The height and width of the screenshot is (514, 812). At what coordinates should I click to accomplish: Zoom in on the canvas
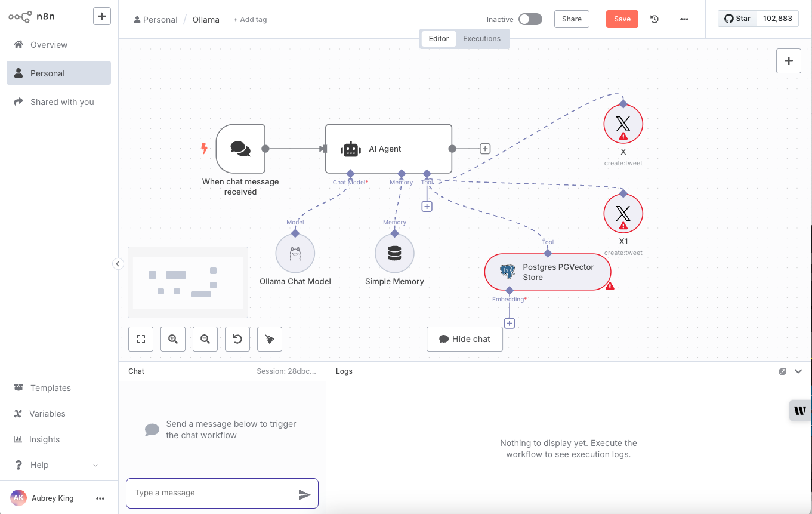[x=173, y=339]
